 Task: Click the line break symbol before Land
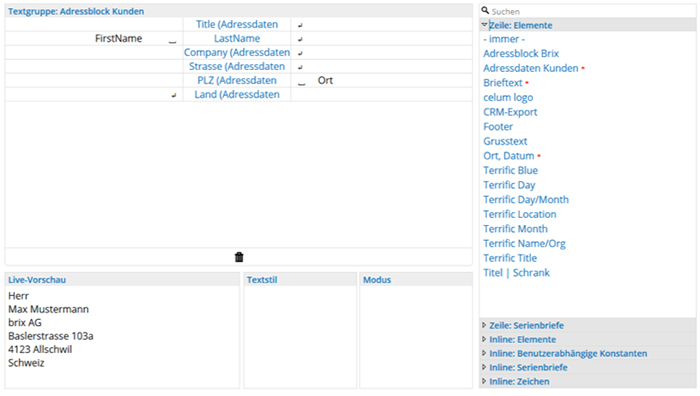click(174, 95)
